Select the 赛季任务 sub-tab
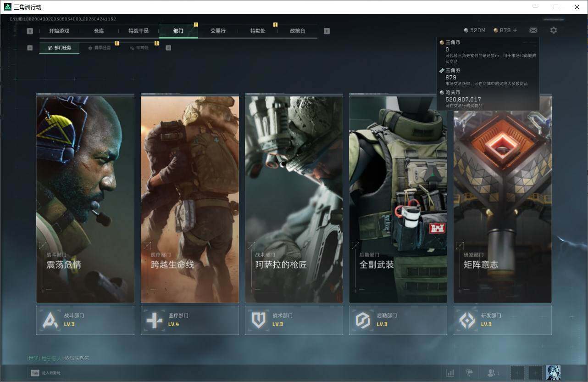The image size is (588, 382). 99,48
